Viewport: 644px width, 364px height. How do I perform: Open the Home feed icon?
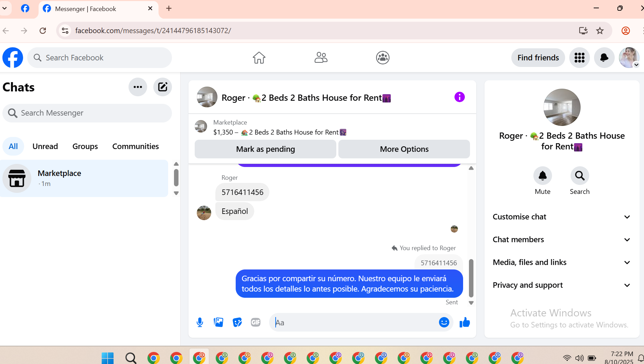pos(259,58)
